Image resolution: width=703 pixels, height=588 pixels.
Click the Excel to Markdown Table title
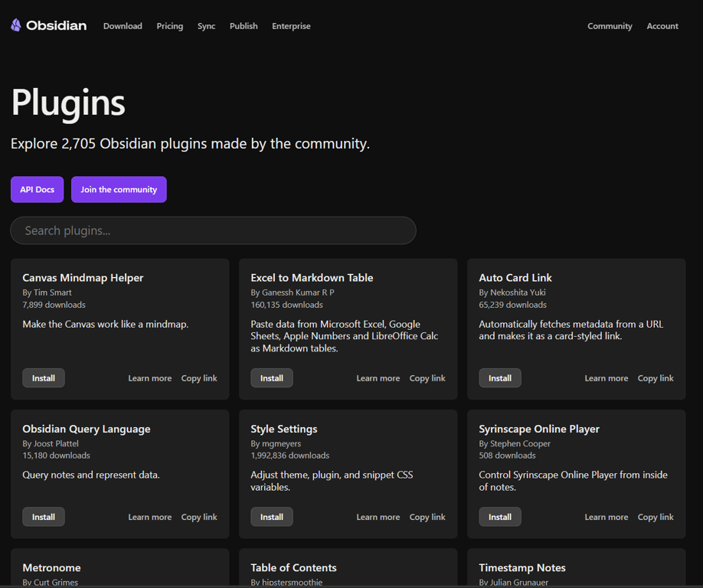pyautogui.click(x=312, y=278)
